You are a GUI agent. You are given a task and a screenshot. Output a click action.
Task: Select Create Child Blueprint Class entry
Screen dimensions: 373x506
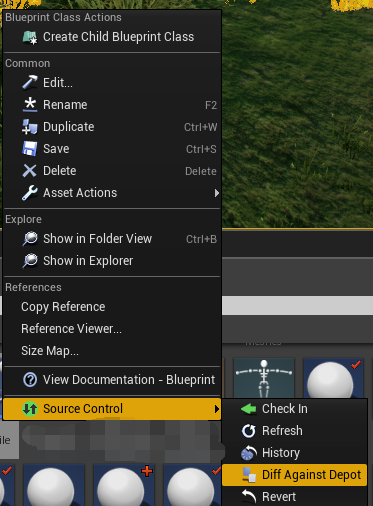112,37
